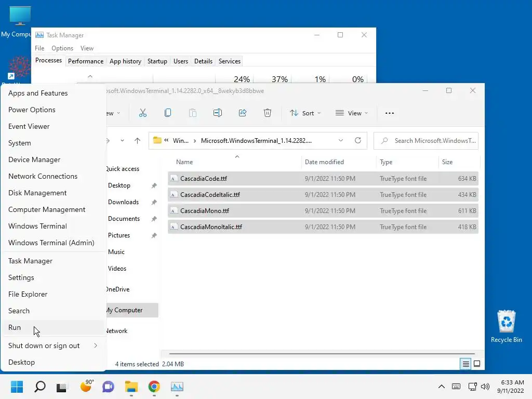Click the Share icon in File Explorer toolbar
Image resolution: width=532 pixels, height=399 pixels.
pyautogui.click(x=242, y=113)
